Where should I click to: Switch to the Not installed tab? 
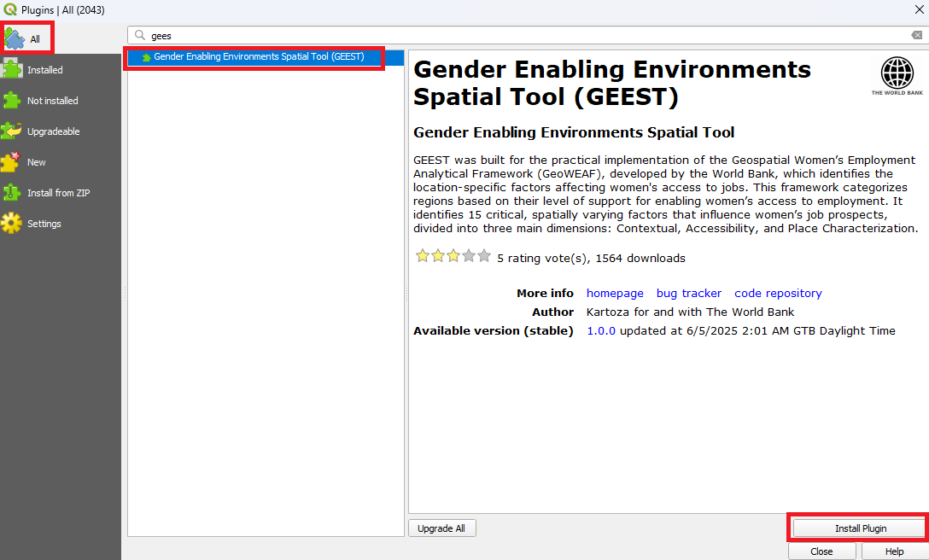(x=61, y=101)
